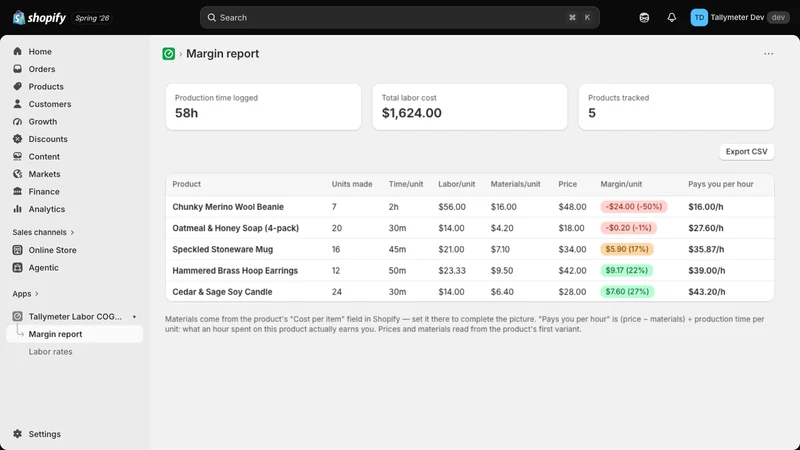
Task: Select the Discounts badge icon
Action: [17, 139]
